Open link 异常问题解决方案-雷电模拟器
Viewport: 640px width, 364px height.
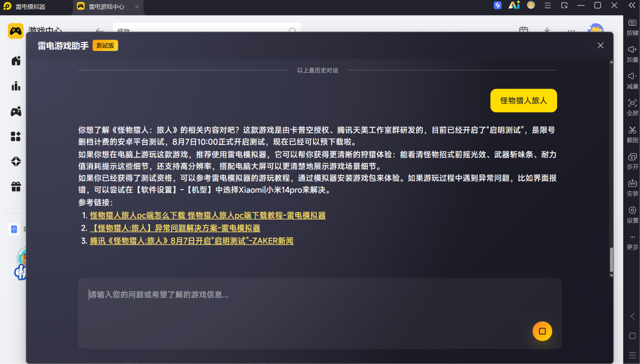(x=175, y=228)
